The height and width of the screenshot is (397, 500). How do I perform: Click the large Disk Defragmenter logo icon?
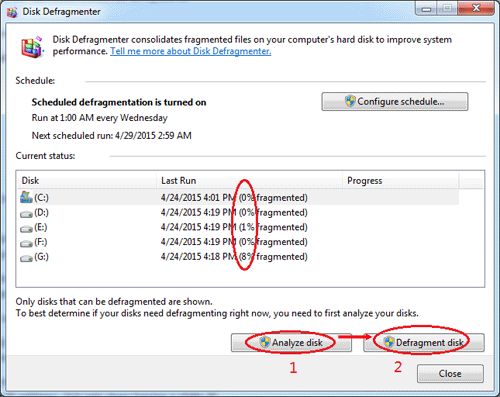coord(32,47)
